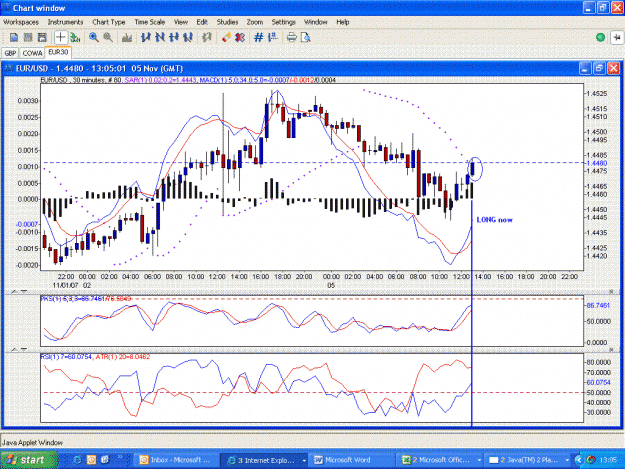
Task: Select the third blue line study tool
Action: (x=173, y=37)
